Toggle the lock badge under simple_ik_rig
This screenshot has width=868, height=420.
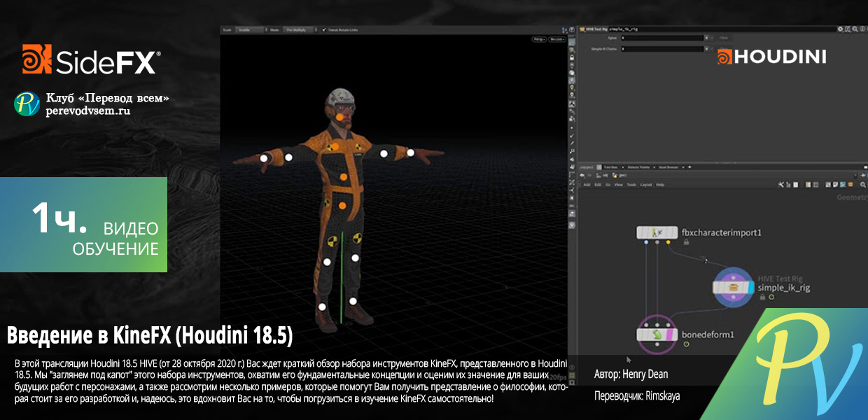coord(762,297)
